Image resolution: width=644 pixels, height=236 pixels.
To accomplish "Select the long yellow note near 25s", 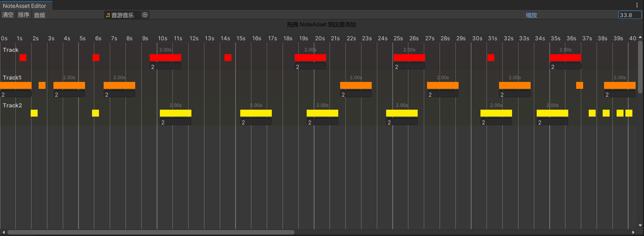I will (402, 113).
